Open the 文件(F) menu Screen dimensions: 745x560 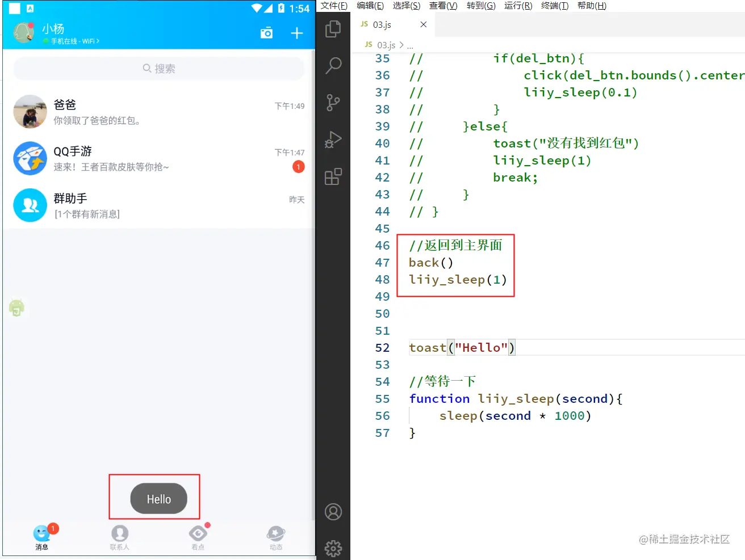click(334, 6)
